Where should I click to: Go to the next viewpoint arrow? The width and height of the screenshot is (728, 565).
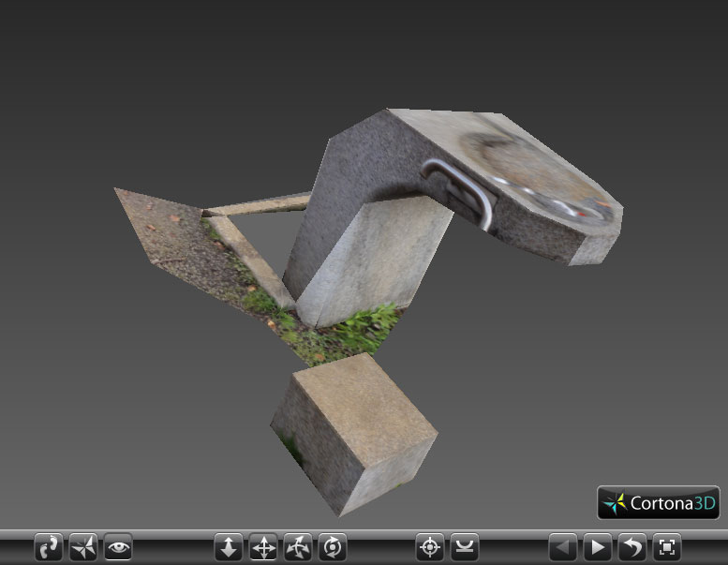598,547
